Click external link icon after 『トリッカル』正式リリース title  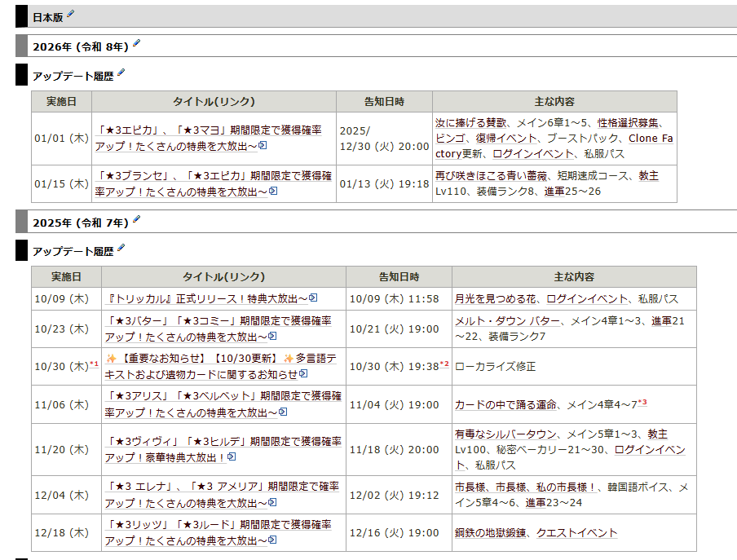coord(313,299)
